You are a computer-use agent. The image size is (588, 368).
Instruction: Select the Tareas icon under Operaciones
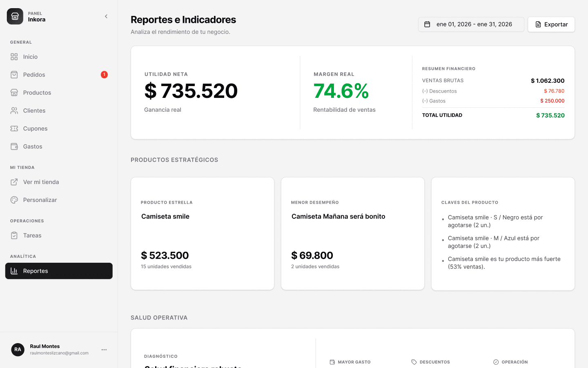point(14,235)
